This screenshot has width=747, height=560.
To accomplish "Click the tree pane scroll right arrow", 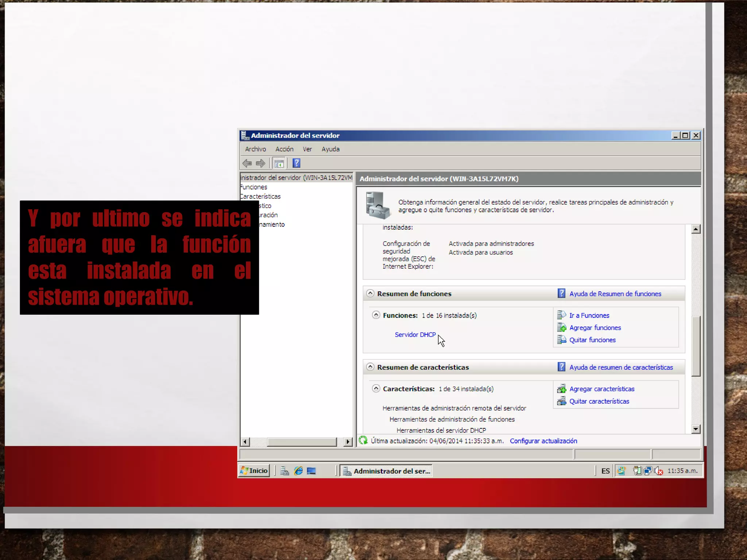I will pyautogui.click(x=348, y=442).
